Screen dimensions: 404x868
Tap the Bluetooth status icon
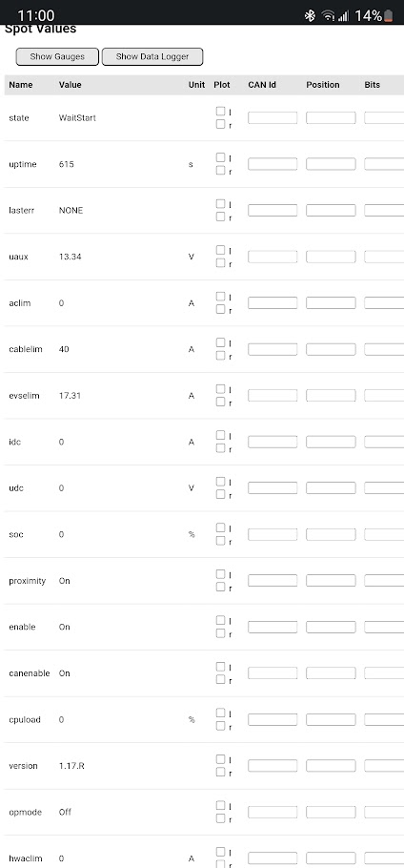(310, 15)
